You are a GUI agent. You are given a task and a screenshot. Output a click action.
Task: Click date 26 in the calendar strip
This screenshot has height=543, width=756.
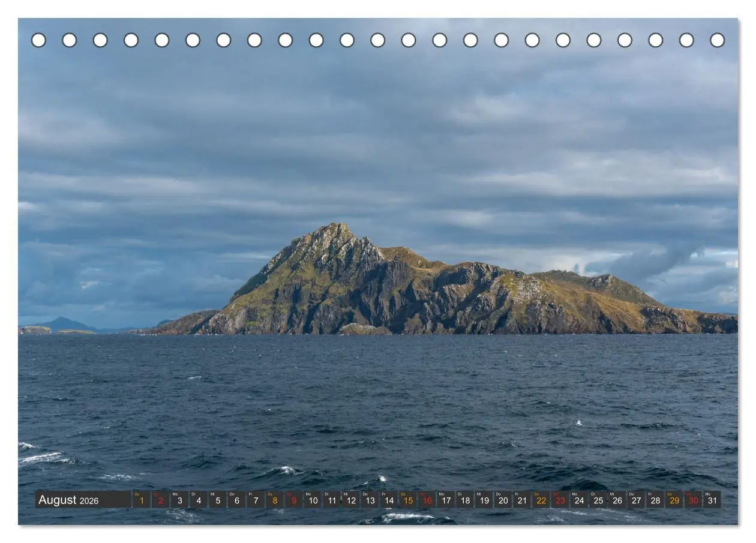point(617,499)
